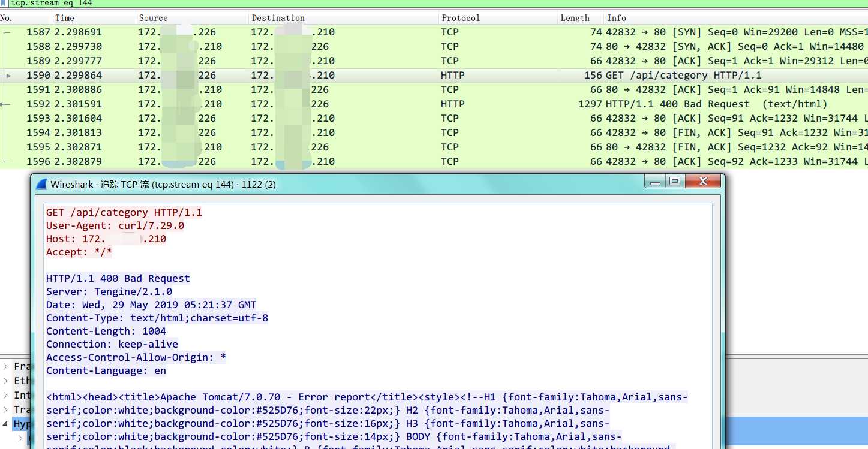Maximize the Follow TCP Stream dialog
868x449 pixels.
(675, 182)
